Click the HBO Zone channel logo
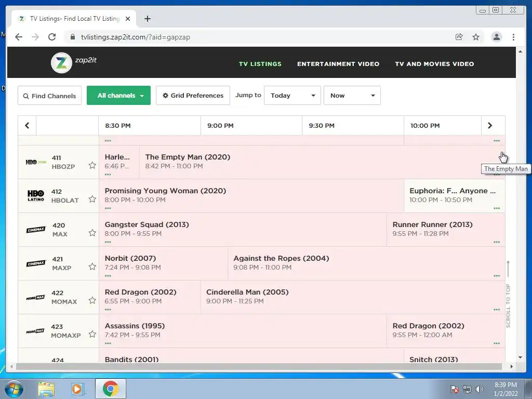Image resolution: width=532 pixels, height=399 pixels. pos(36,162)
